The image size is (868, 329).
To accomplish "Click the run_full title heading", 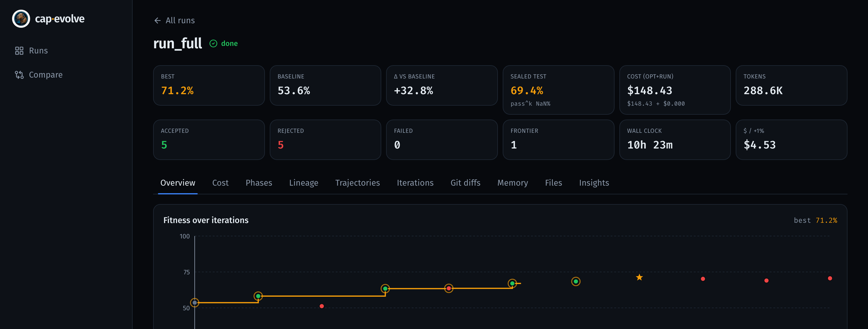I will point(178,43).
